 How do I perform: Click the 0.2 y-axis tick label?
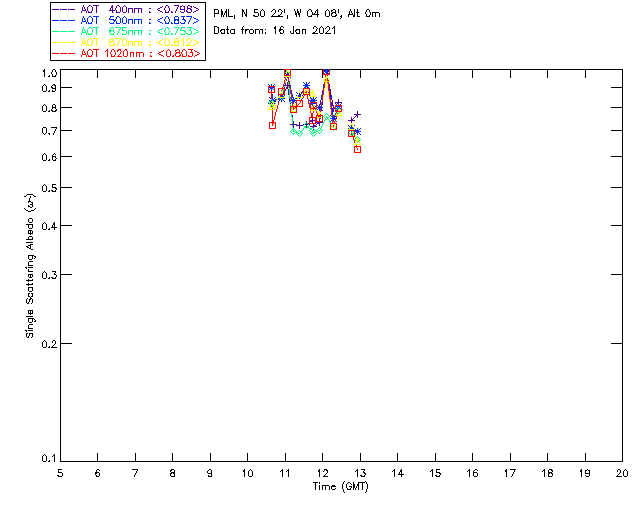pos(49,344)
